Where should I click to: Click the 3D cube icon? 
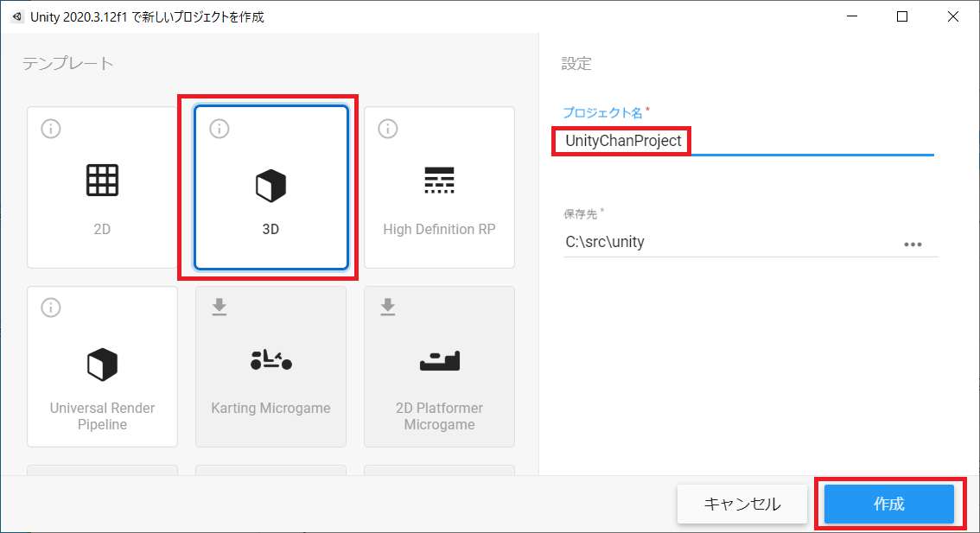pyautogui.click(x=270, y=186)
